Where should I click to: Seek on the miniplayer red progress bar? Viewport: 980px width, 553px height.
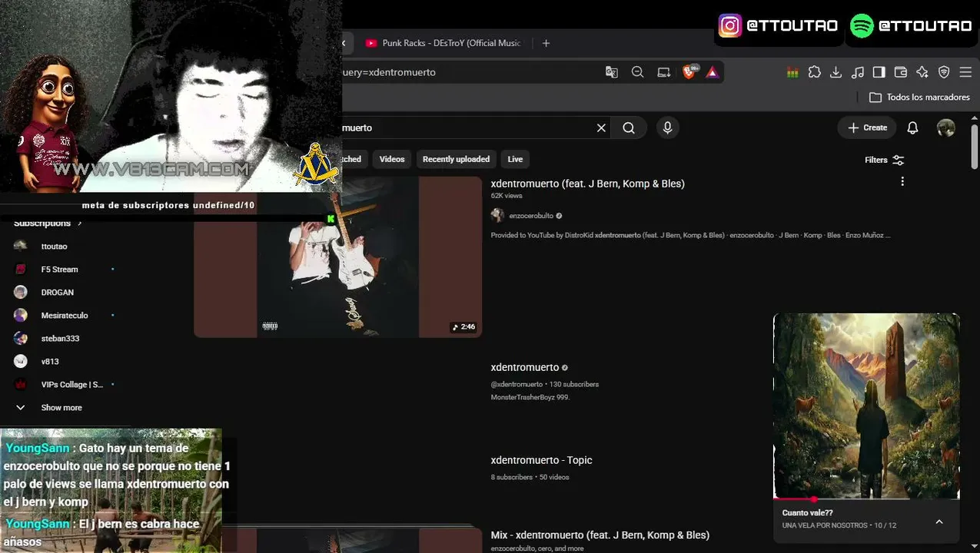(866, 499)
